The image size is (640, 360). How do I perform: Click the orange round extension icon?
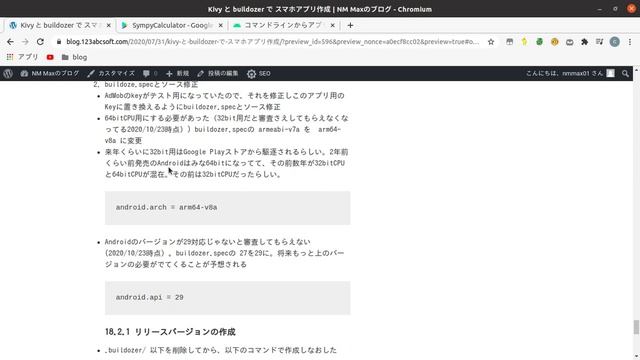[x=554, y=42]
